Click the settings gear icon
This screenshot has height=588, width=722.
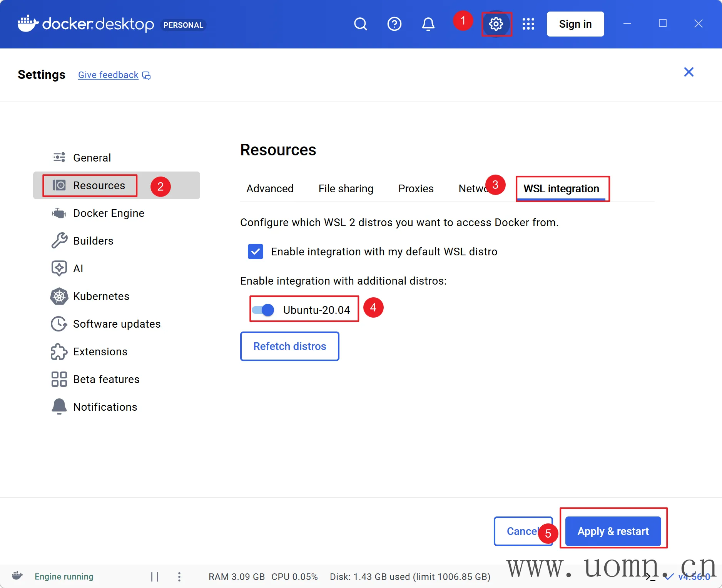(496, 24)
